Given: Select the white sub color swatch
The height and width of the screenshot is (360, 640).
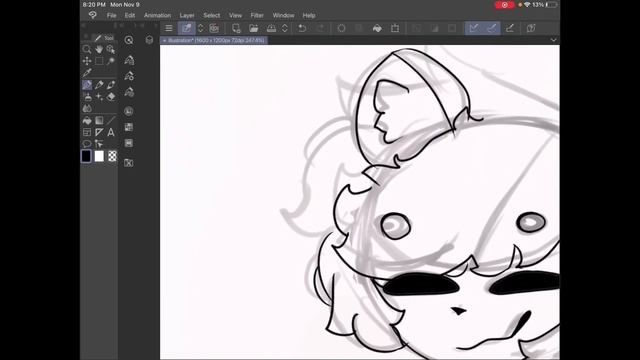Looking at the screenshot, I should [99, 156].
